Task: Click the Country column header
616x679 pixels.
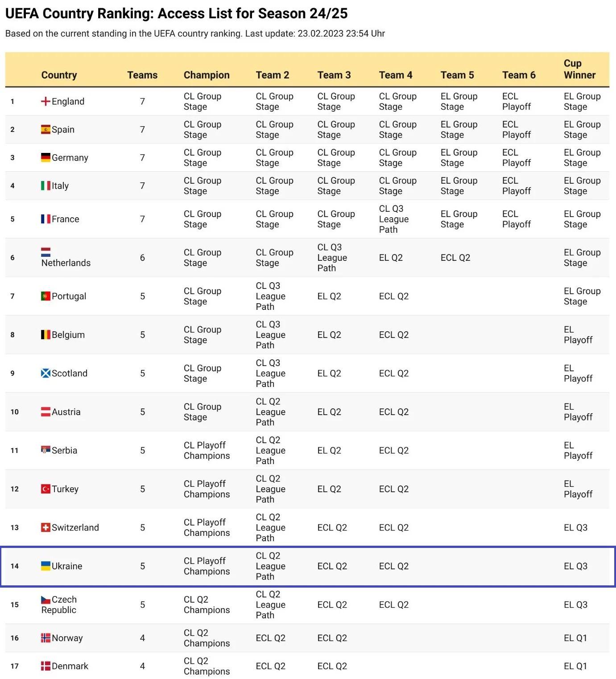Action: pos(59,75)
